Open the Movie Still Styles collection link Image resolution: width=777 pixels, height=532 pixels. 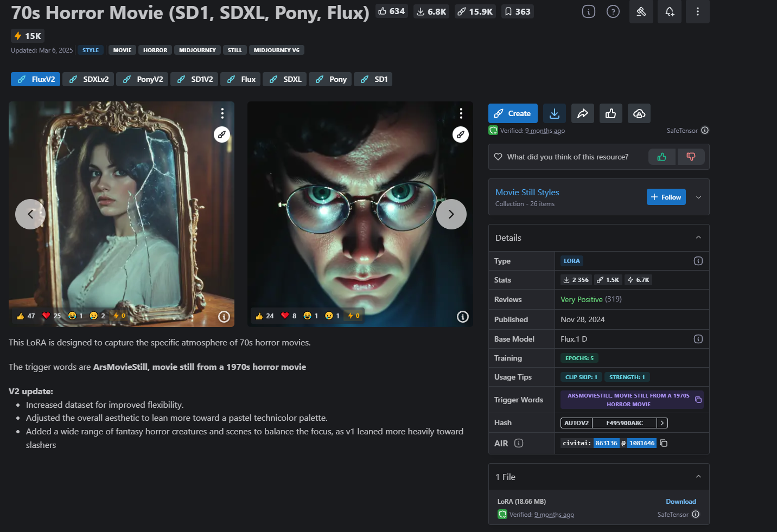pyautogui.click(x=527, y=193)
